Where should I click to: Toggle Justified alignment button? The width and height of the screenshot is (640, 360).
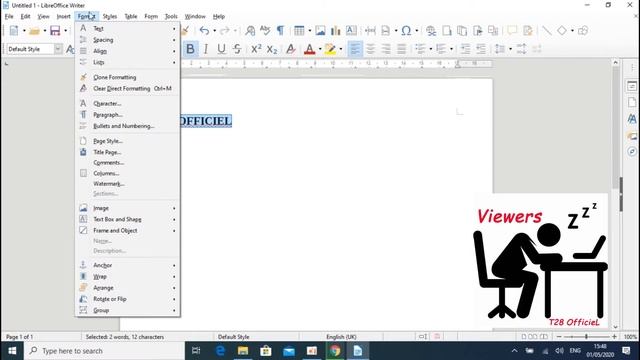click(x=402, y=49)
